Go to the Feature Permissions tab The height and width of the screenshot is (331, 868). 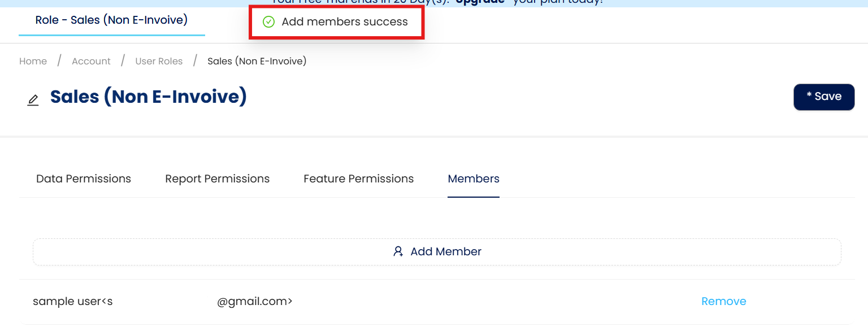pos(358,179)
